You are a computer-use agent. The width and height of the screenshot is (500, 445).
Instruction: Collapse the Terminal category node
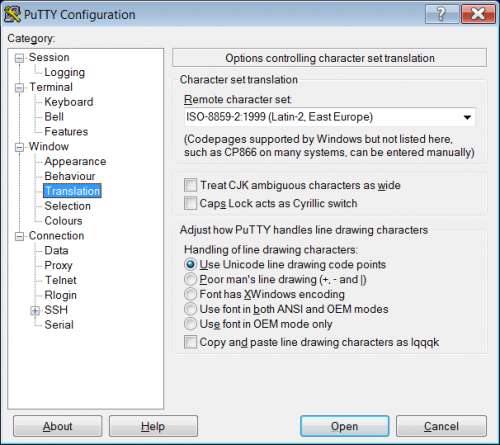(x=19, y=88)
